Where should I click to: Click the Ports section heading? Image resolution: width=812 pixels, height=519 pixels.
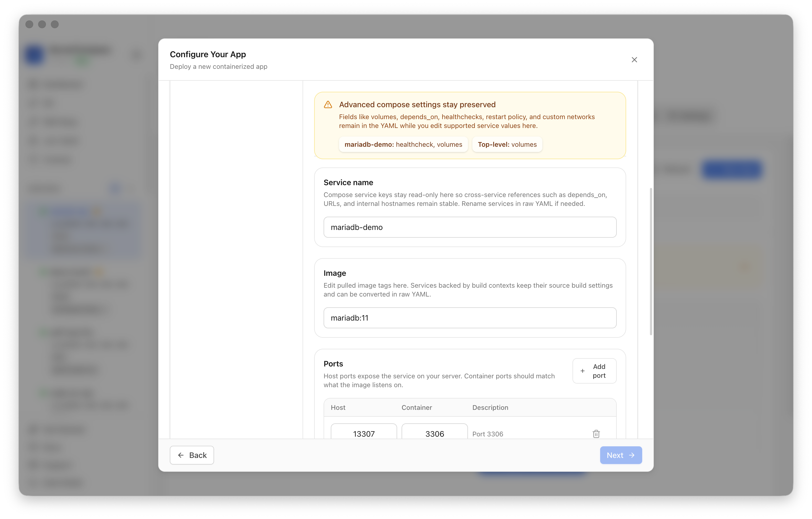(x=333, y=364)
